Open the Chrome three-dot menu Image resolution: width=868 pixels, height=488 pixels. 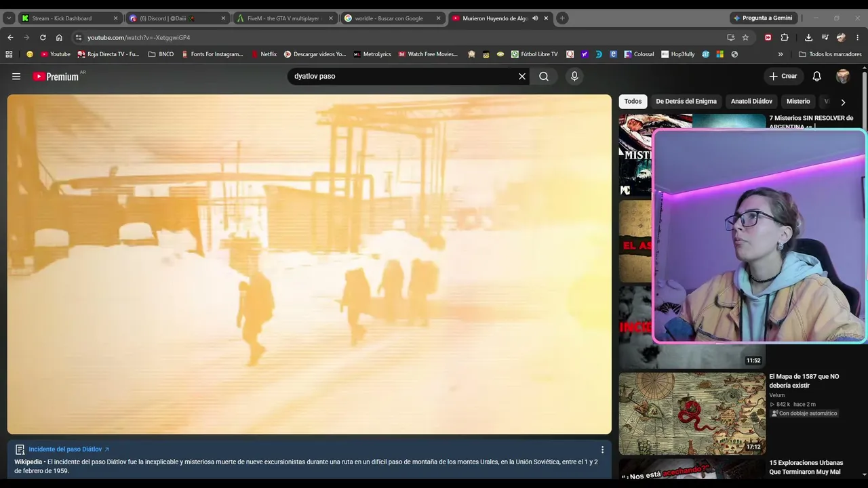click(x=857, y=38)
